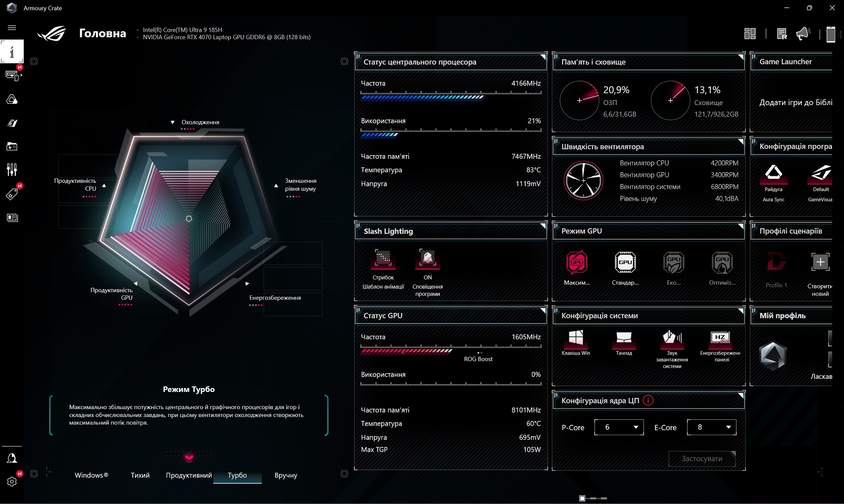Click the Сховище storage usage gauge
Screen dimensions: 844x504
click(670, 100)
